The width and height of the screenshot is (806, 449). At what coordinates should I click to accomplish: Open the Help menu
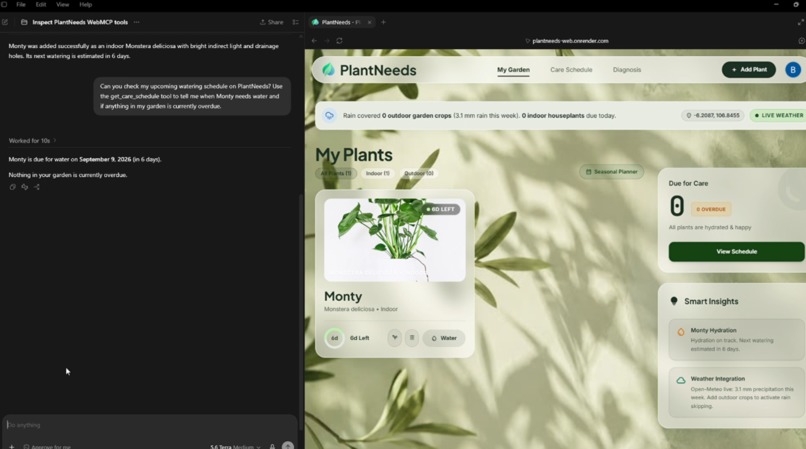point(85,5)
